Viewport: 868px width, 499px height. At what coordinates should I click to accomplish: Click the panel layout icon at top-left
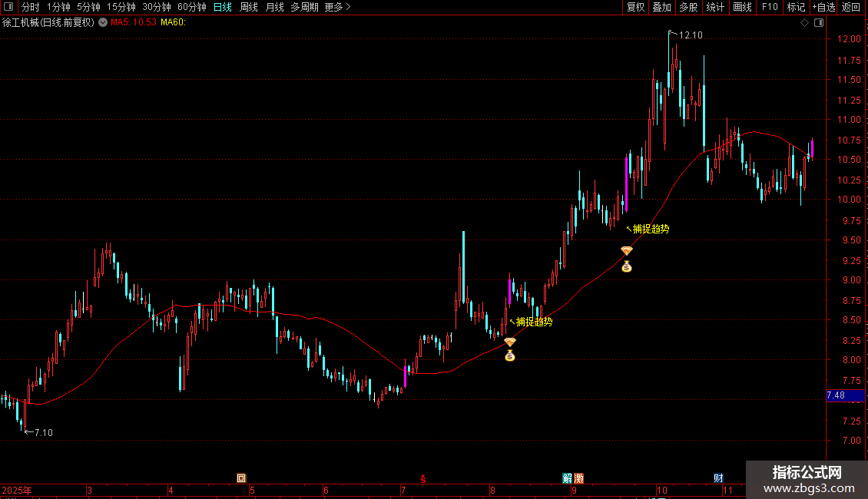click(x=8, y=7)
